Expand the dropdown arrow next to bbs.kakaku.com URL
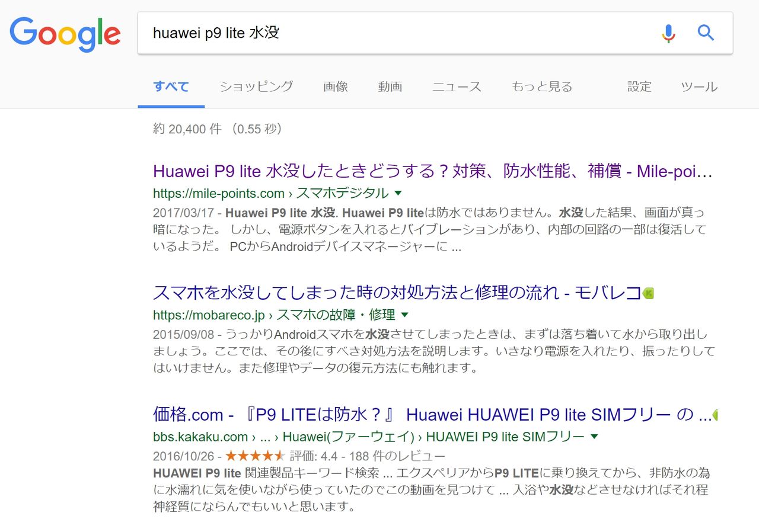Image resolution: width=759 pixels, height=532 pixels. (x=594, y=437)
